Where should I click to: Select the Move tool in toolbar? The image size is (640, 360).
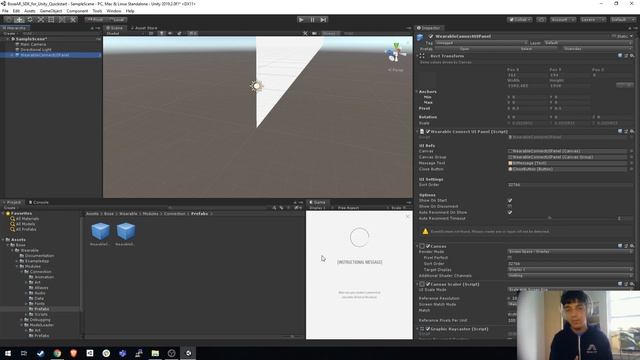click(19, 20)
